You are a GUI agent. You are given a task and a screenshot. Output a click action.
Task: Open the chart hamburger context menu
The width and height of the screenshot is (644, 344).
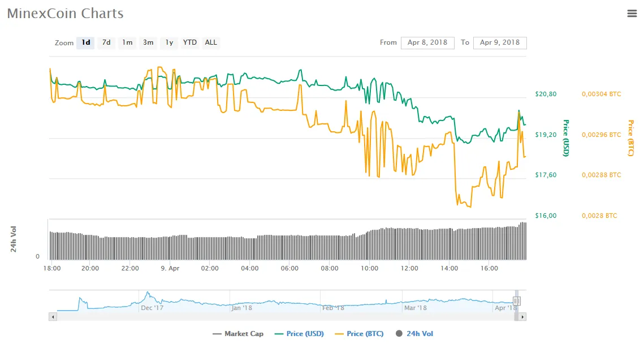click(632, 14)
